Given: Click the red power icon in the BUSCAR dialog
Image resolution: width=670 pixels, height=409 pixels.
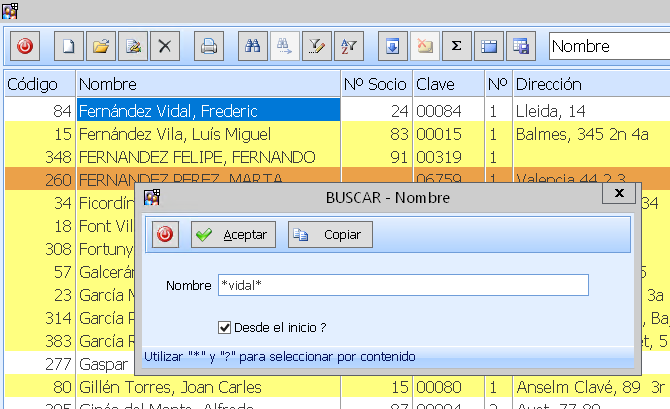Looking at the screenshot, I should [166, 234].
